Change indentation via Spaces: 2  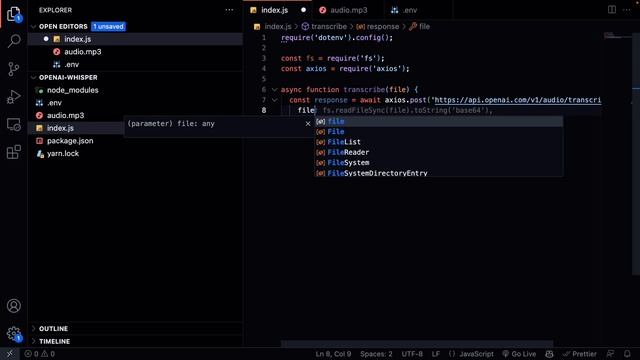(x=376, y=354)
